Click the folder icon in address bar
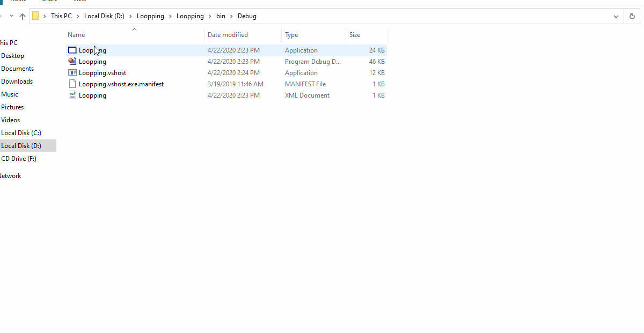This screenshot has height=333, width=644. pyautogui.click(x=35, y=16)
